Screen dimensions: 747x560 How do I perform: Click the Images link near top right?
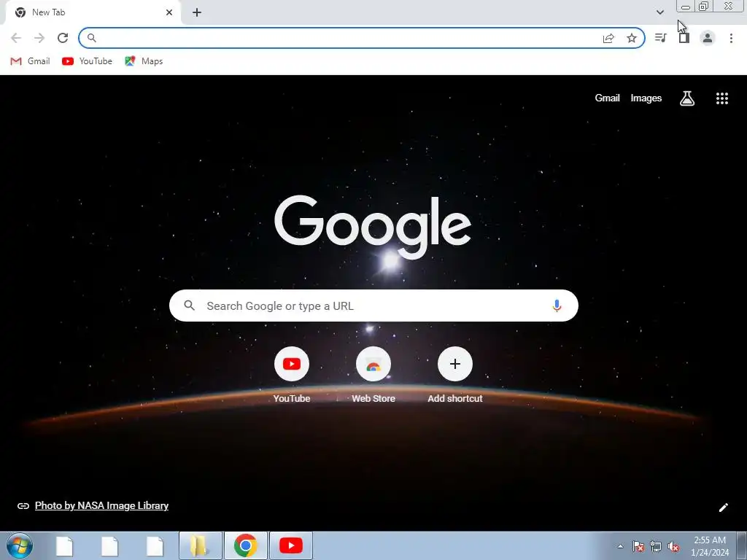point(646,98)
